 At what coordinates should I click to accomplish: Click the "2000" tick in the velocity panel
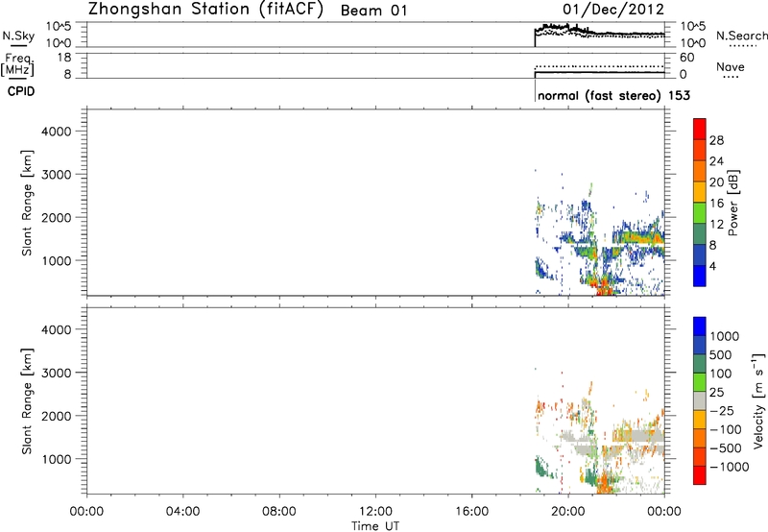(56, 416)
